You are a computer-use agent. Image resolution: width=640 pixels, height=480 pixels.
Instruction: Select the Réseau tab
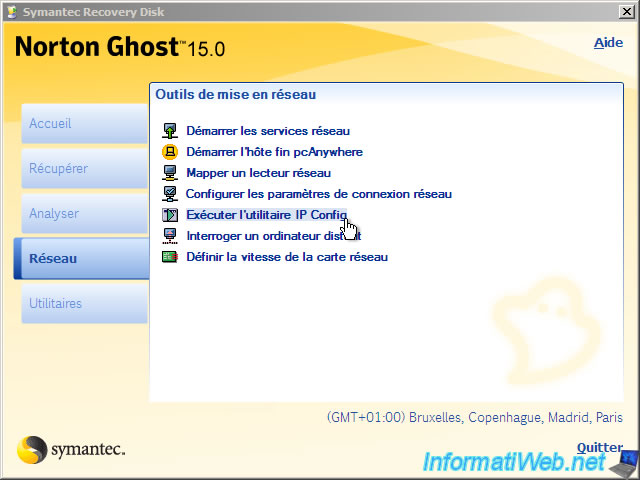(x=82, y=258)
